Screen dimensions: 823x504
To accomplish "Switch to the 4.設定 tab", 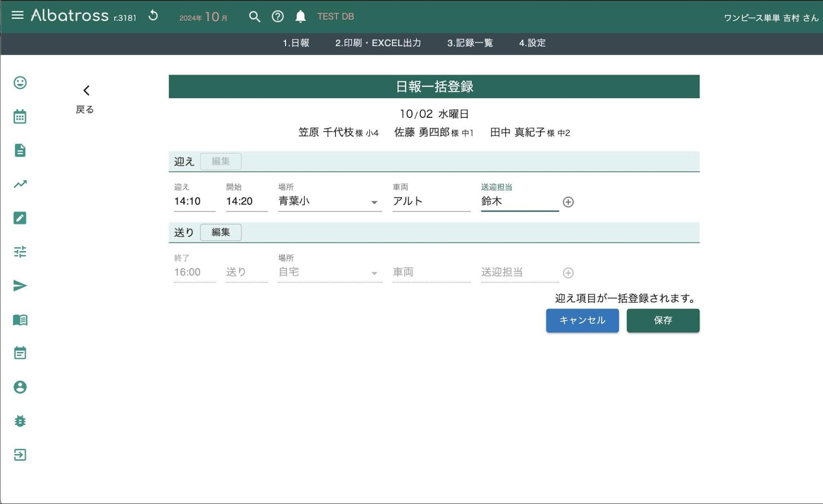I will pos(532,43).
